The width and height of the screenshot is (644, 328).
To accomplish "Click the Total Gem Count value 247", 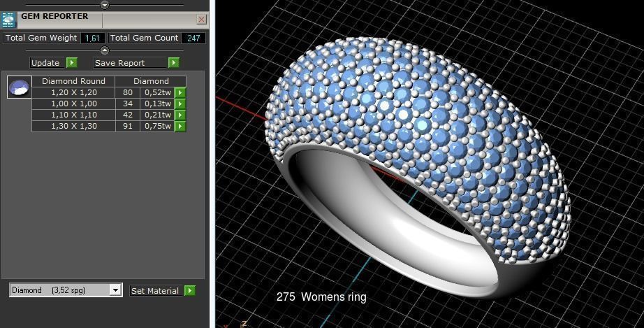I will click(x=193, y=38).
